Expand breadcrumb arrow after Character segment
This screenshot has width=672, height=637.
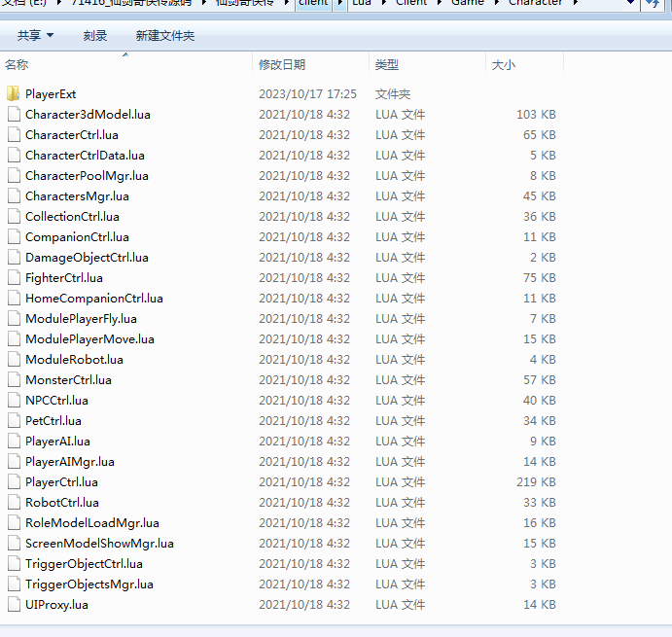coord(575,4)
